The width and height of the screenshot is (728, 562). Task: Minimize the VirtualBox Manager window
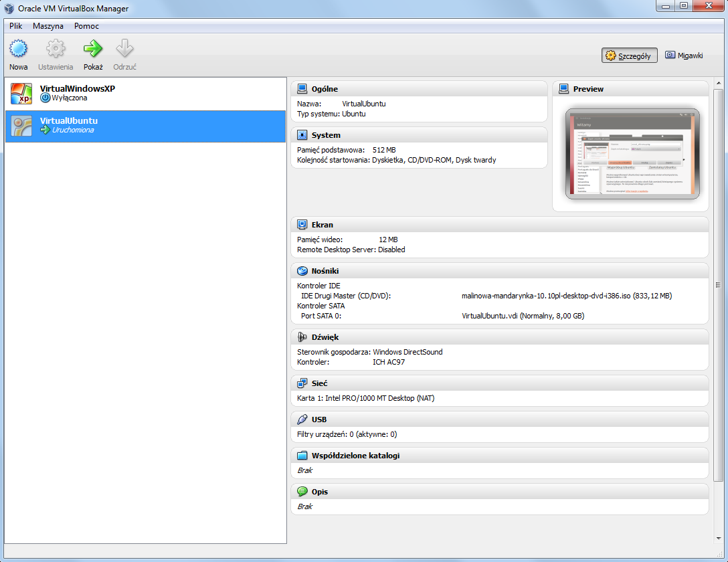click(x=666, y=5)
